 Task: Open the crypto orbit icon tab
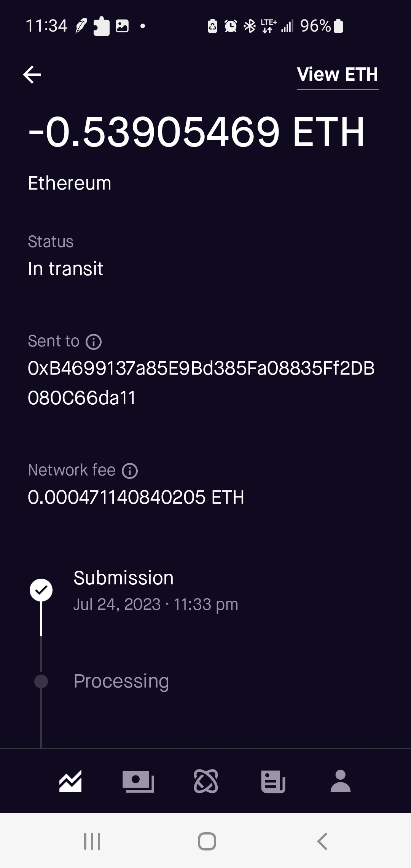pyautogui.click(x=206, y=781)
